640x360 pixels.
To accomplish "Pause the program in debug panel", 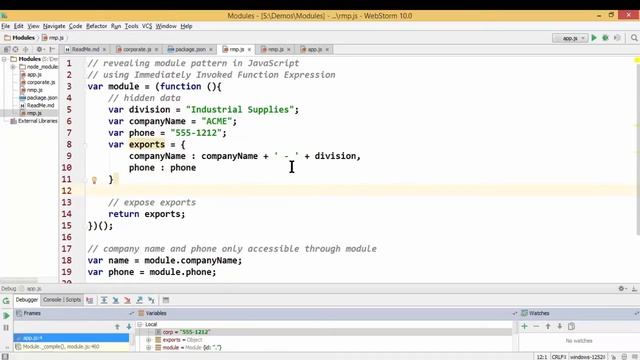I will click(x=6, y=327).
